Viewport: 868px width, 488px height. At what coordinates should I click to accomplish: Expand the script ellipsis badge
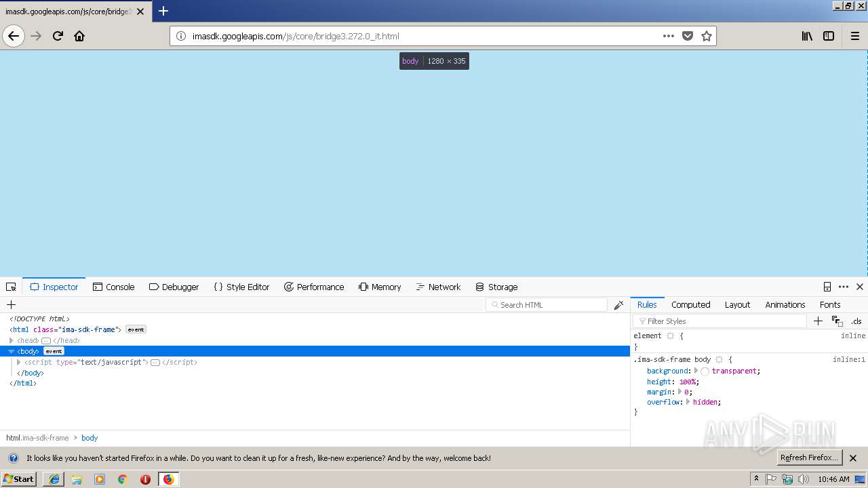click(x=155, y=362)
